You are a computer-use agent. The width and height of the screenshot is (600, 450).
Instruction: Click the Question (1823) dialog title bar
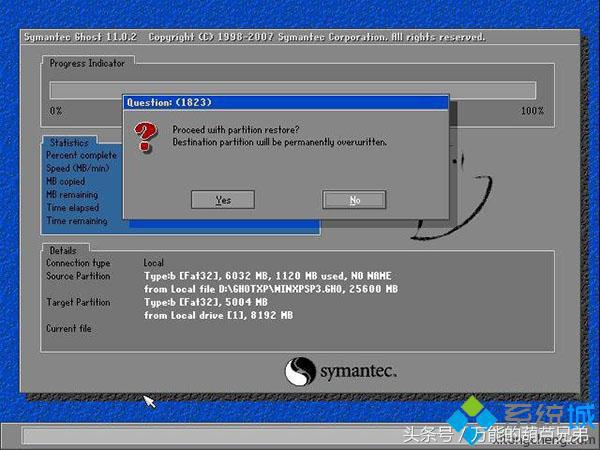[285, 102]
